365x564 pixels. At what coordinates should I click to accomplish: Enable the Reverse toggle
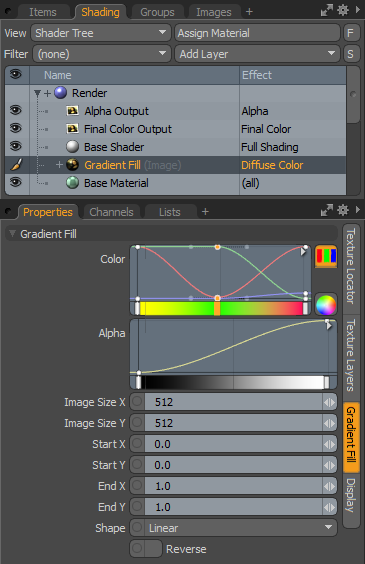[x=146, y=549]
